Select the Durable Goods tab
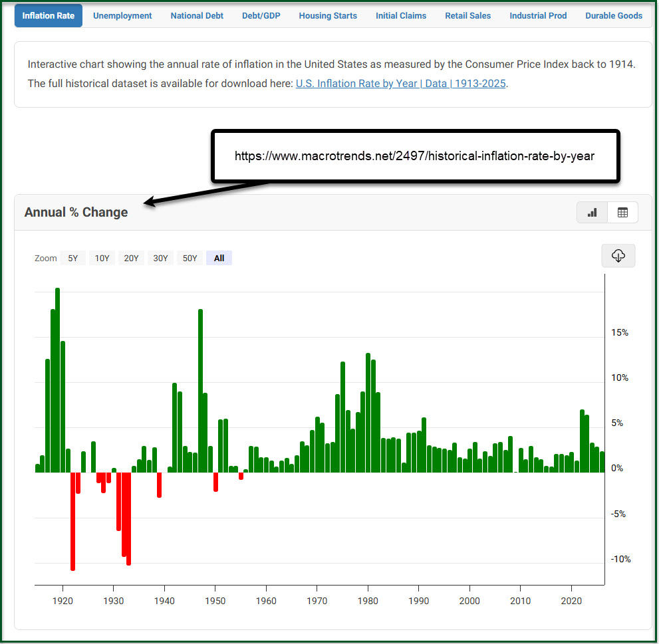This screenshot has height=644, width=659. (x=614, y=15)
